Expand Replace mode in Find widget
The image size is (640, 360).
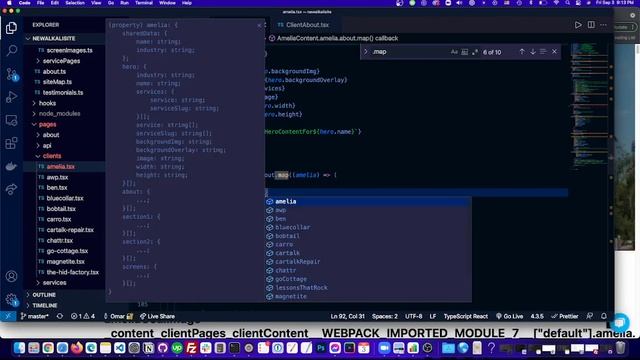[x=366, y=52]
